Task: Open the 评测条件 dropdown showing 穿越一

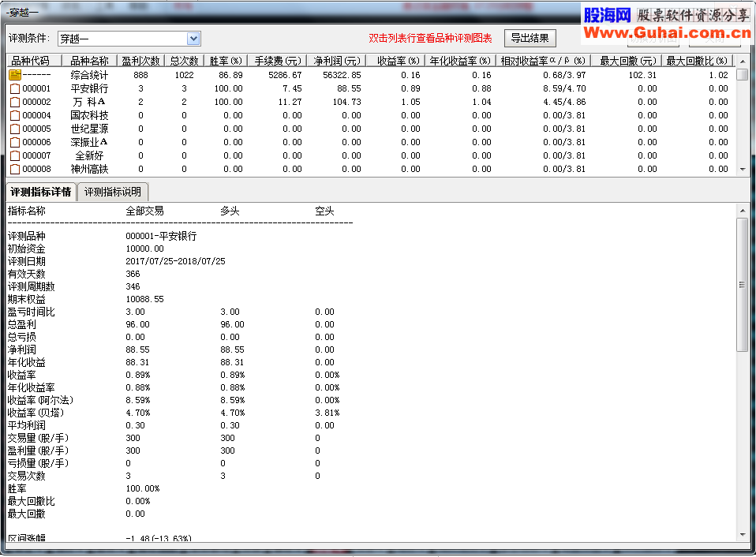Action: click(129, 39)
